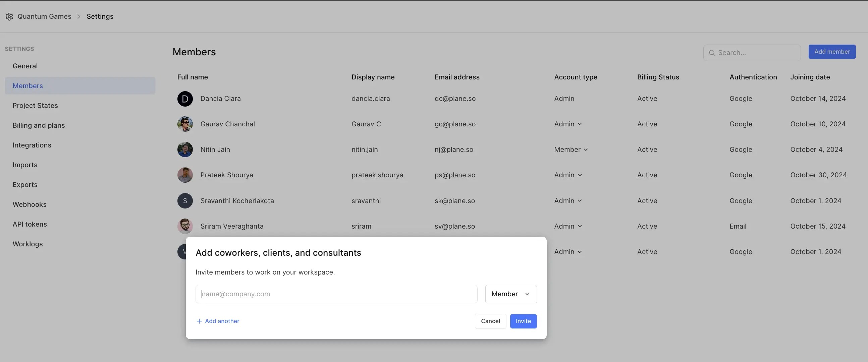Click the search magnifier icon

(712, 53)
